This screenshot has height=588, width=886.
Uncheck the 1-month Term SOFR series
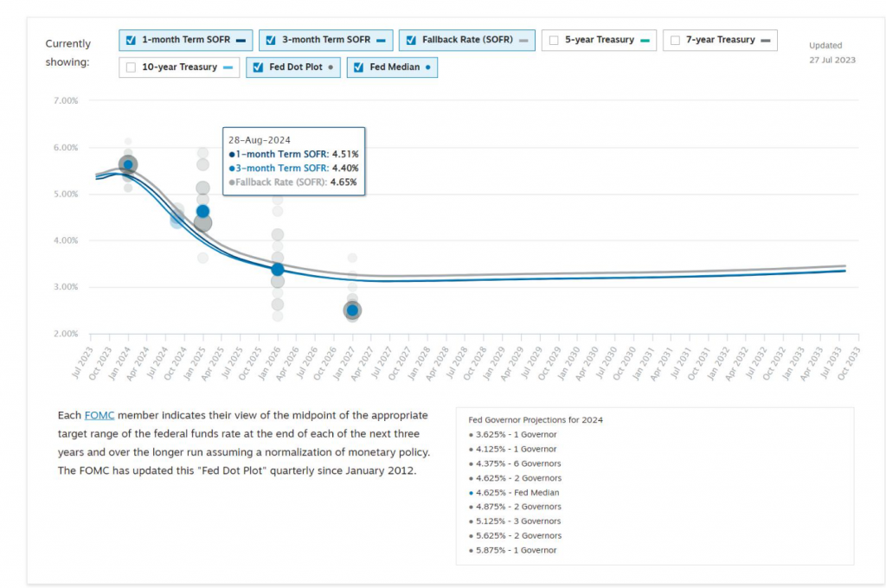click(x=131, y=41)
